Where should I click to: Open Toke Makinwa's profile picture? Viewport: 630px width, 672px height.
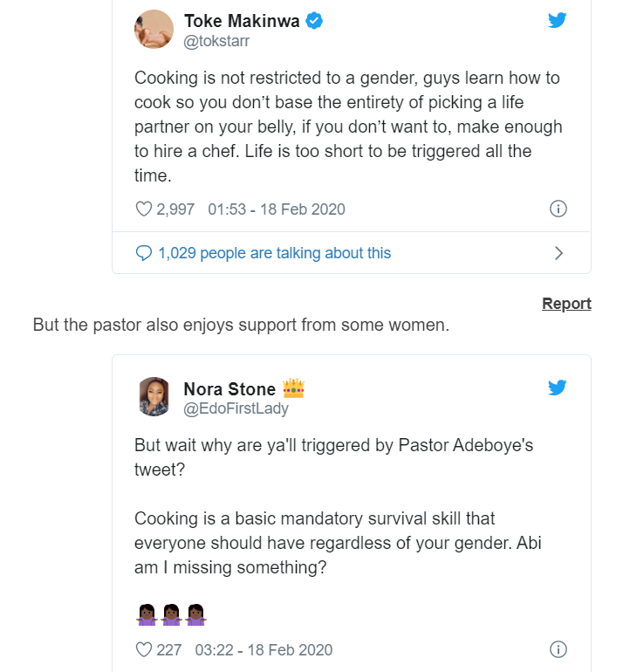pyautogui.click(x=154, y=30)
